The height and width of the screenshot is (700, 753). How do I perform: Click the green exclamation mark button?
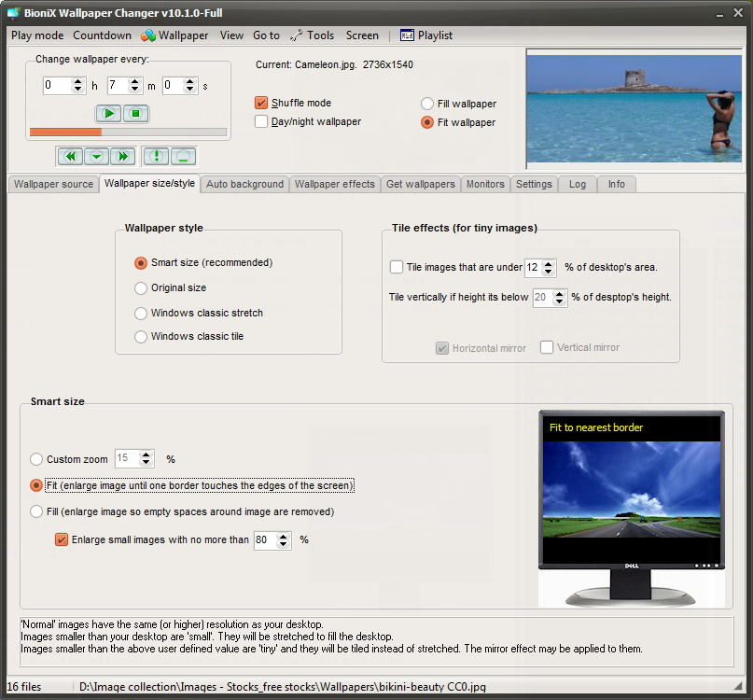tap(156, 157)
